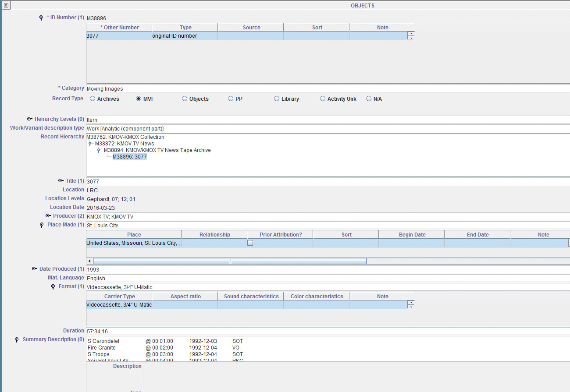Click the Title field containing 3077
Viewport: 570px width, 392px height.
point(328,181)
